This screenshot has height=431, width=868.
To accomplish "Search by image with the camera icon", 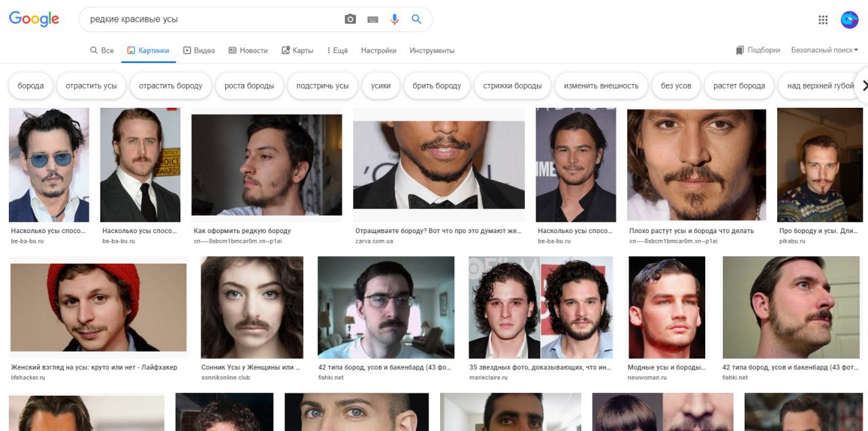I will [x=350, y=20].
